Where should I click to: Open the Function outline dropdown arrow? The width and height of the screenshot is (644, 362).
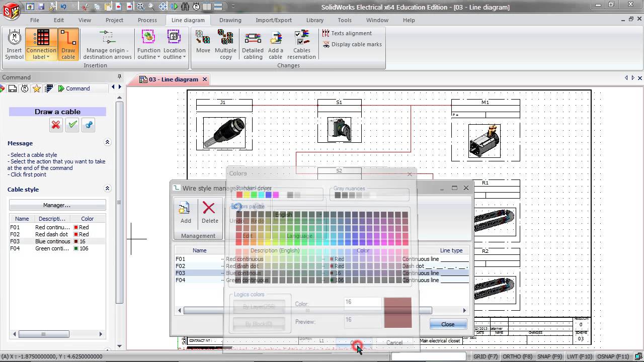coord(158,57)
